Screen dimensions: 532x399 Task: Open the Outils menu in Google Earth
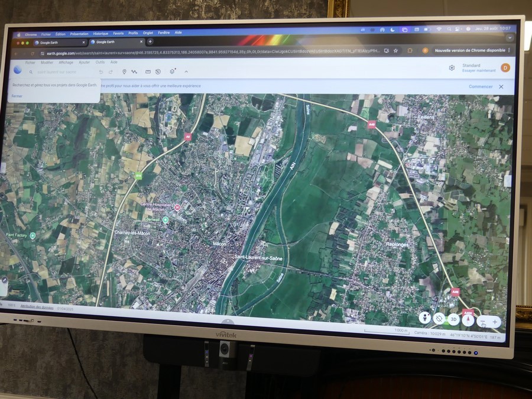pos(100,62)
